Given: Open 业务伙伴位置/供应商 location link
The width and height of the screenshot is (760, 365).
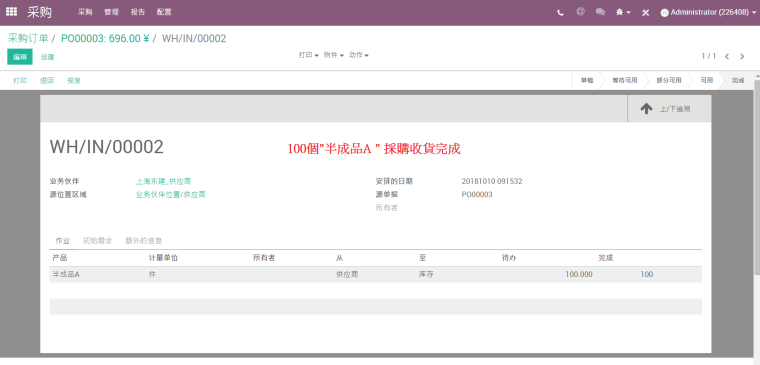Looking at the screenshot, I should pyautogui.click(x=170, y=194).
